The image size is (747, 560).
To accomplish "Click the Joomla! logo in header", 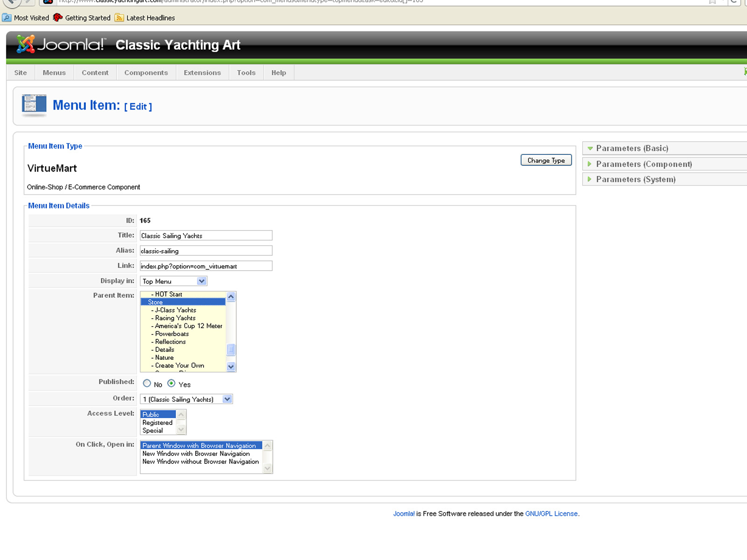I will pyautogui.click(x=61, y=44).
